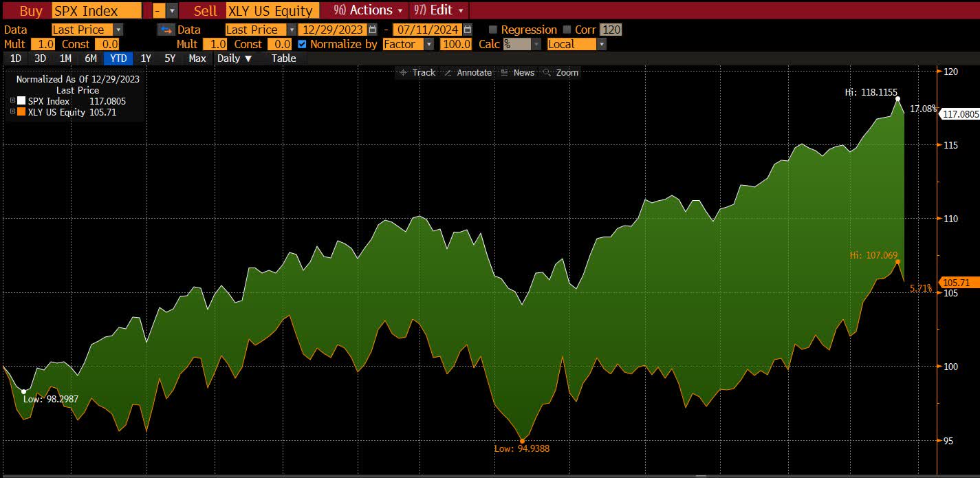The image size is (980, 478).
Task: Click the Track crosshair icon
Action: coord(402,73)
